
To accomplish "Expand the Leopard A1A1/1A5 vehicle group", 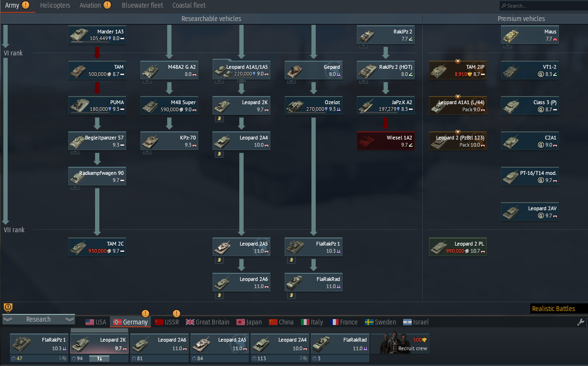I will tap(242, 71).
